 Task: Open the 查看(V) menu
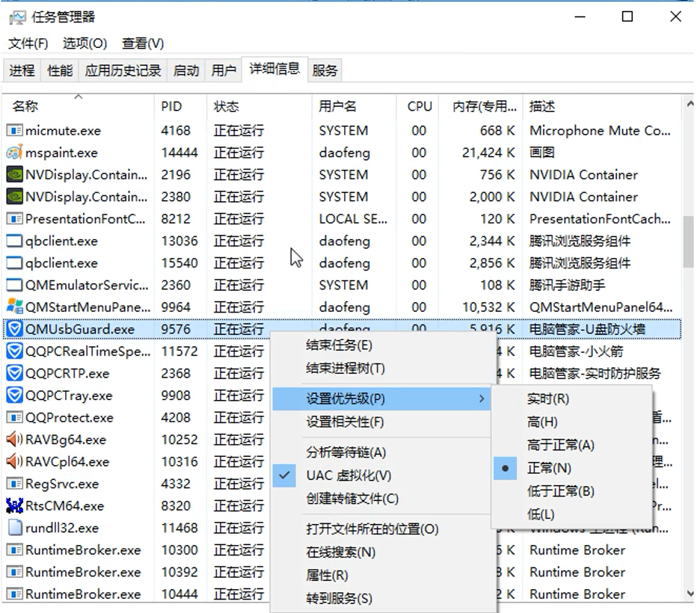point(143,43)
